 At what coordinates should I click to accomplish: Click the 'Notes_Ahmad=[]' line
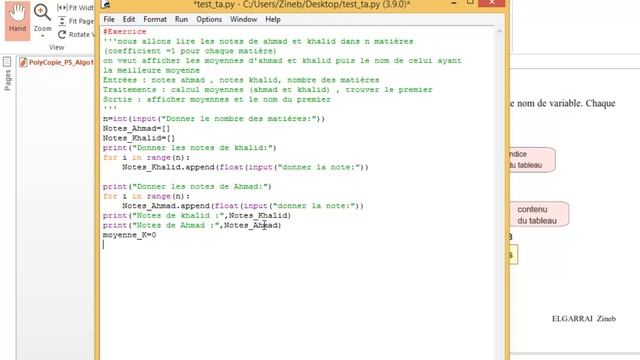[136, 129]
